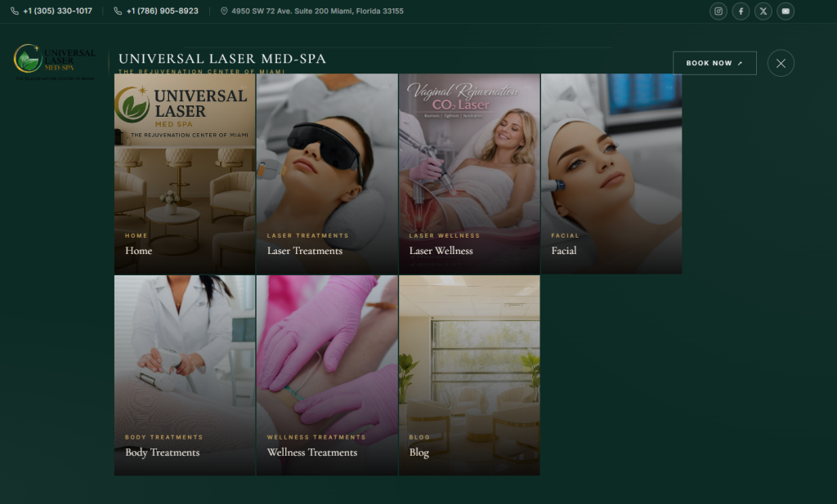Open the YouTube social icon

[x=786, y=11]
